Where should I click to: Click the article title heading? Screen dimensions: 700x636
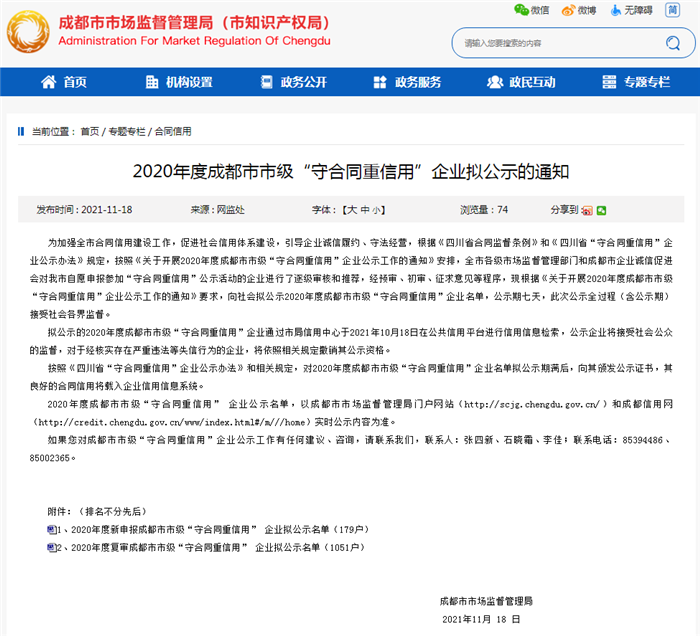click(351, 171)
